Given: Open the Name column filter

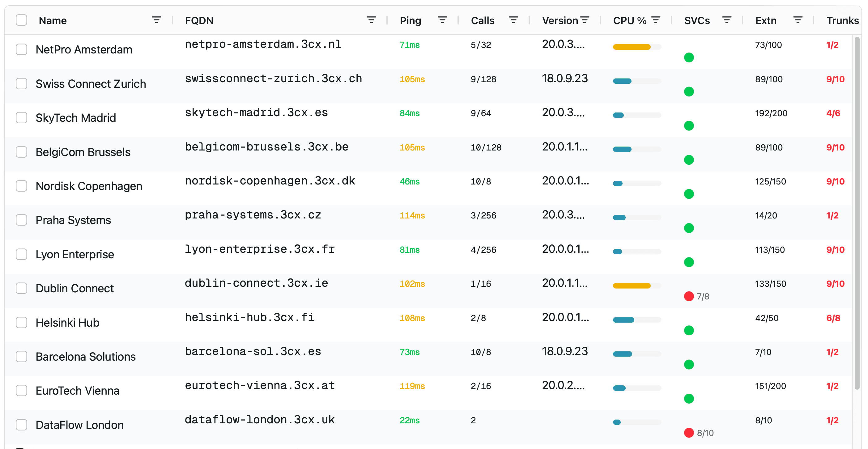Looking at the screenshot, I should (x=156, y=20).
